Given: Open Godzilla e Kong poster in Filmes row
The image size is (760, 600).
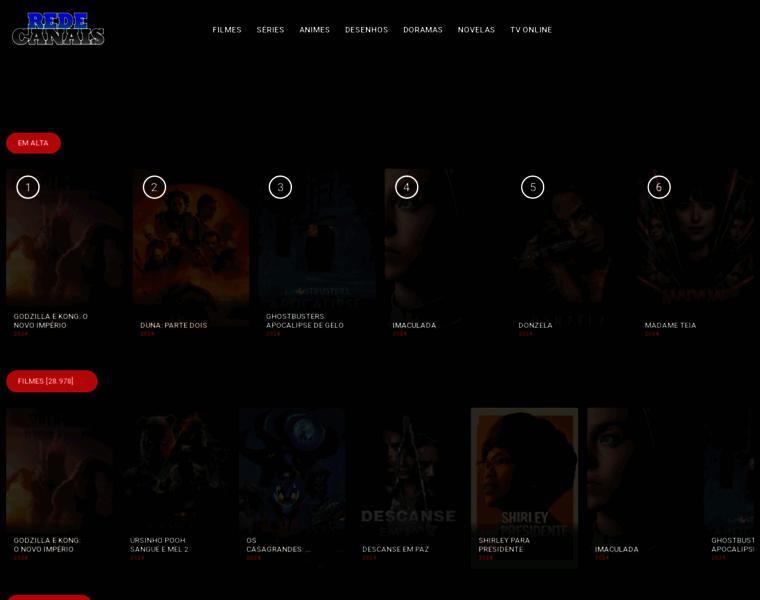Looking at the screenshot, I should click(x=60, y=487).
